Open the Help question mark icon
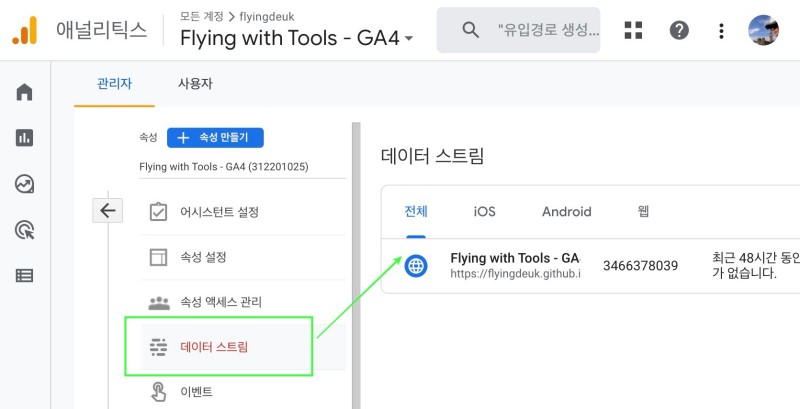The width and height of the screenshot is (800, 409). (679, 30)
